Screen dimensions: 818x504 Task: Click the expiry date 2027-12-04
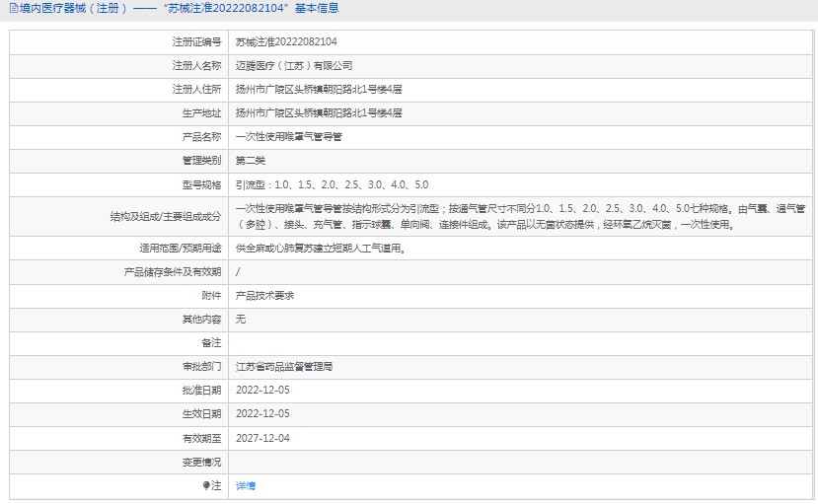tap(262, 438)
